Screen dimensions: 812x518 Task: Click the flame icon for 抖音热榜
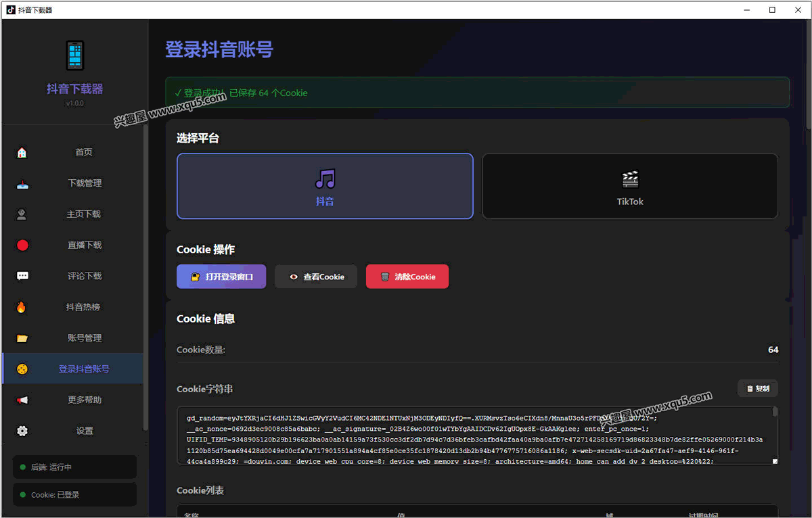[x=22, y=307]
